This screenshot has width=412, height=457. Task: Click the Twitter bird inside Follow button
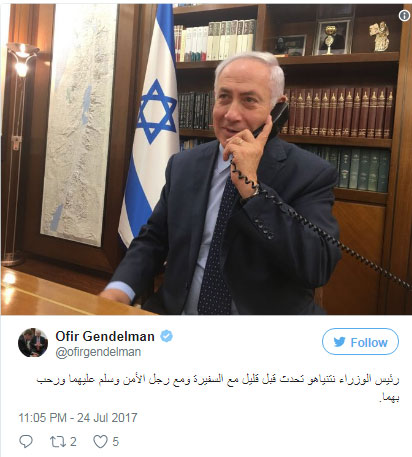coord(339,342)
